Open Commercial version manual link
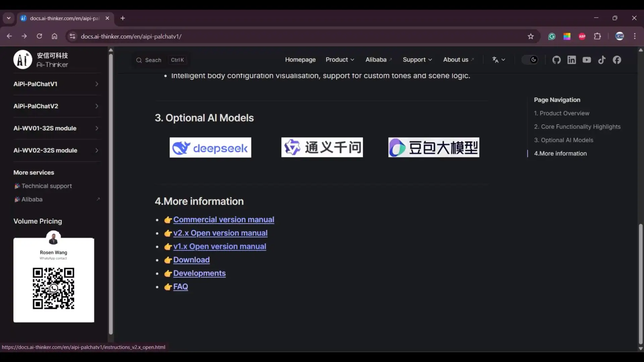644x362 pixels. tap(224, 220)
